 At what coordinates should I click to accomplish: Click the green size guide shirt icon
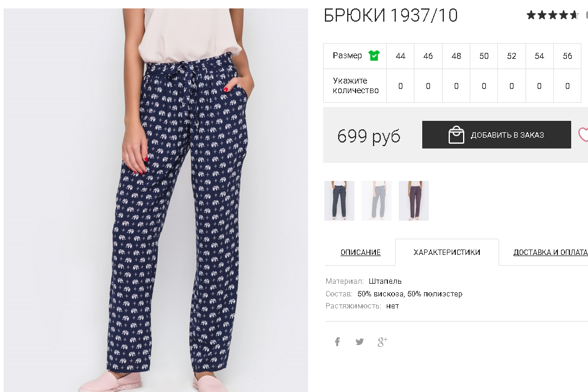[374, 55]
